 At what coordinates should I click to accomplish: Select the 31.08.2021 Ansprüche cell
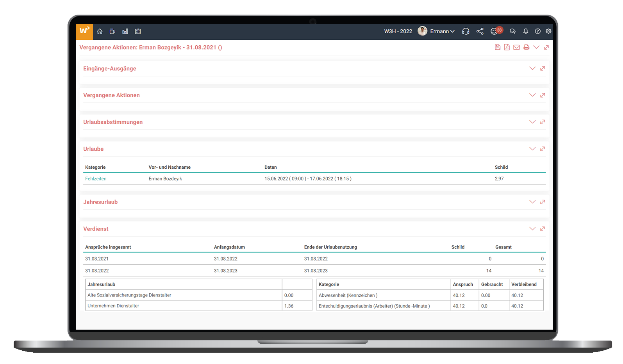point(97,259)
